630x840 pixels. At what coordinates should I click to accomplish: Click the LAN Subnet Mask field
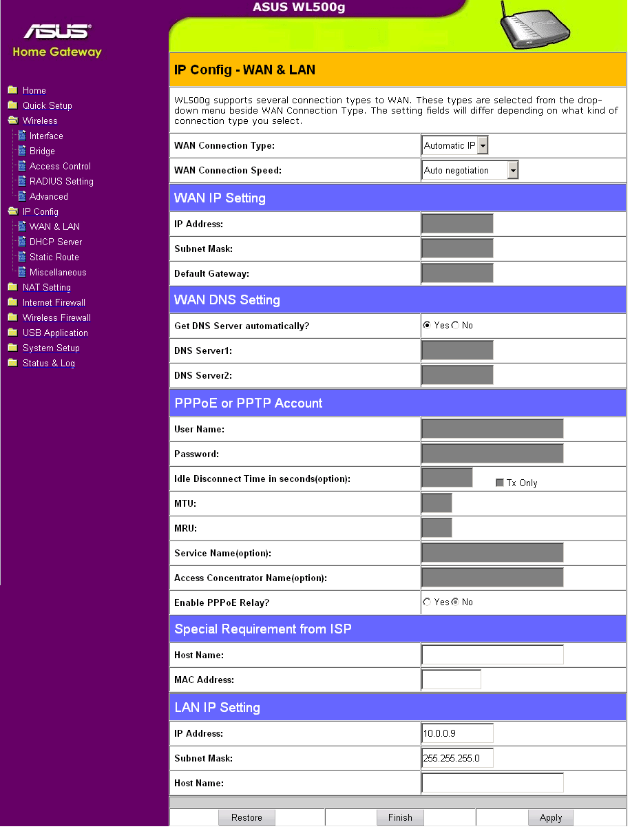[458, 758]
